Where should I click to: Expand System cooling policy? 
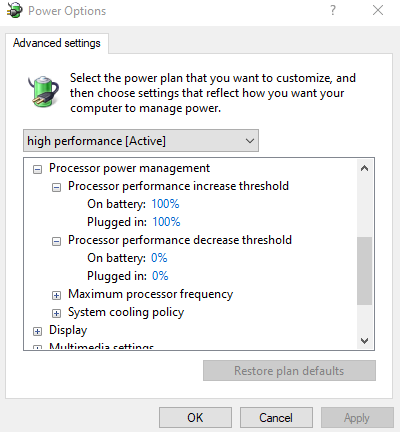click(x=56, y=314)
